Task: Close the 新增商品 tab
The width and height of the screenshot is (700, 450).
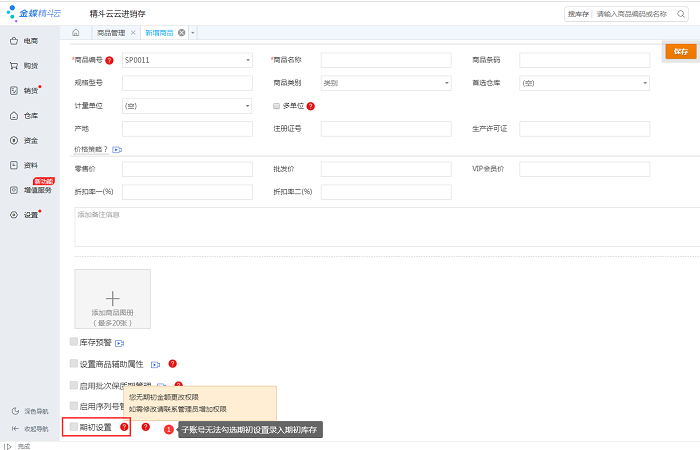Action: (x=181, y=33)
